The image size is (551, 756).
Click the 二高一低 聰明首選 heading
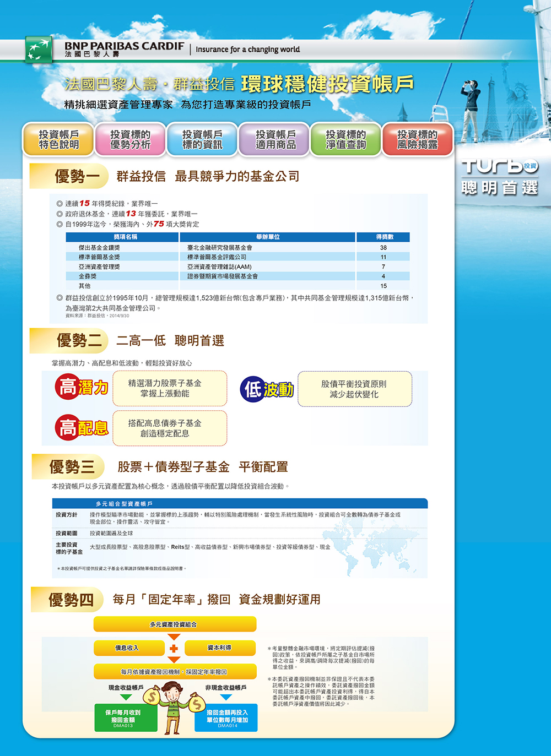[x=170, y=341]
